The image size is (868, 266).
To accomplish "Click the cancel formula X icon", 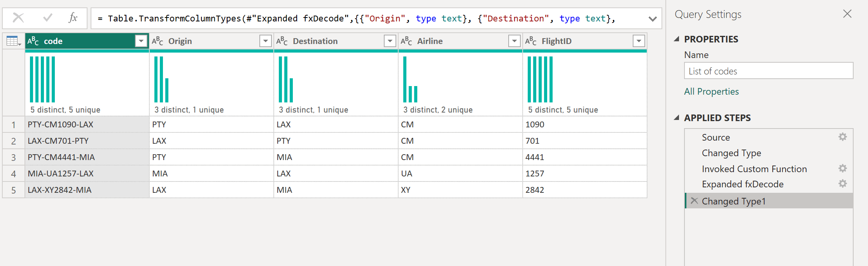I will pyautogui.click(x=18, y=18).
